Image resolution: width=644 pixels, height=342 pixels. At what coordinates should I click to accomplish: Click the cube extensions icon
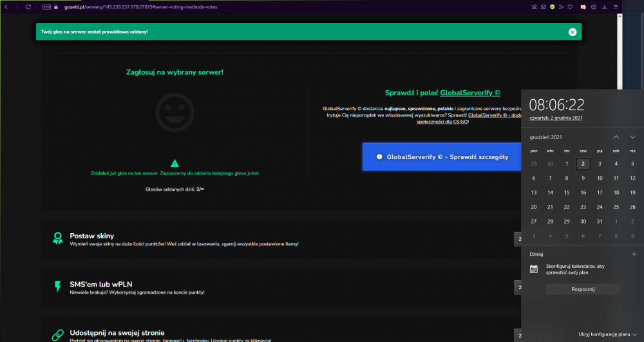[x=594, y=7]
